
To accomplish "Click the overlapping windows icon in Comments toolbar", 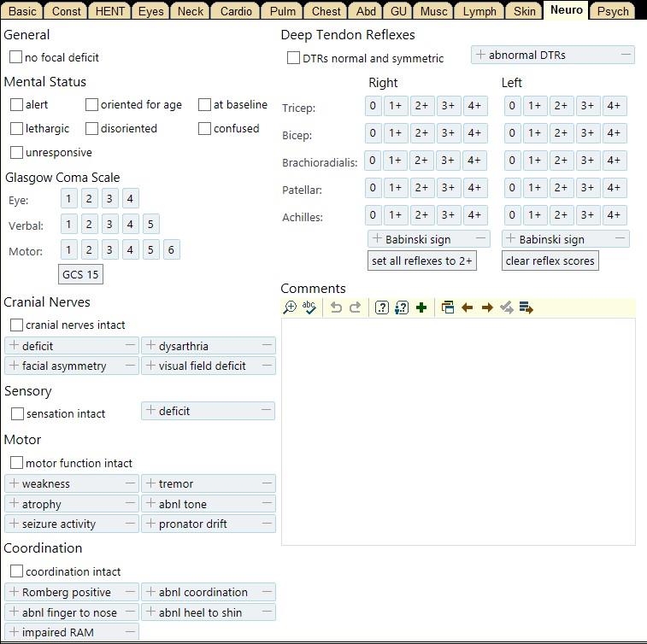I will (447, 307).
